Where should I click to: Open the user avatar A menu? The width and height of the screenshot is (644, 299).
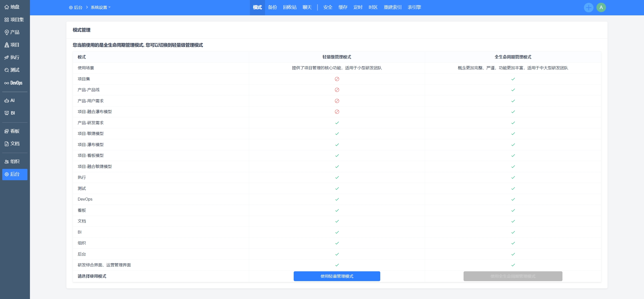click(x=601, y=8)
